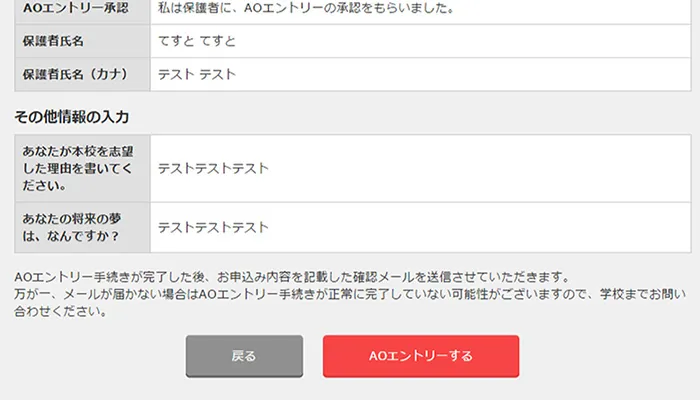Click the テスト テスト katakana name value
700x400 pixels.
pos(196,74)
